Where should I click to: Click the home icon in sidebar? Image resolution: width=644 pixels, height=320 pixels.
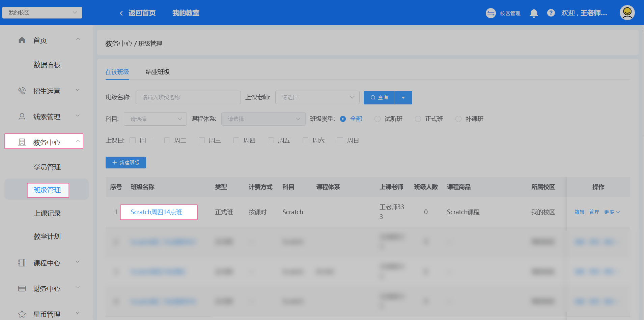coord(22,40)
